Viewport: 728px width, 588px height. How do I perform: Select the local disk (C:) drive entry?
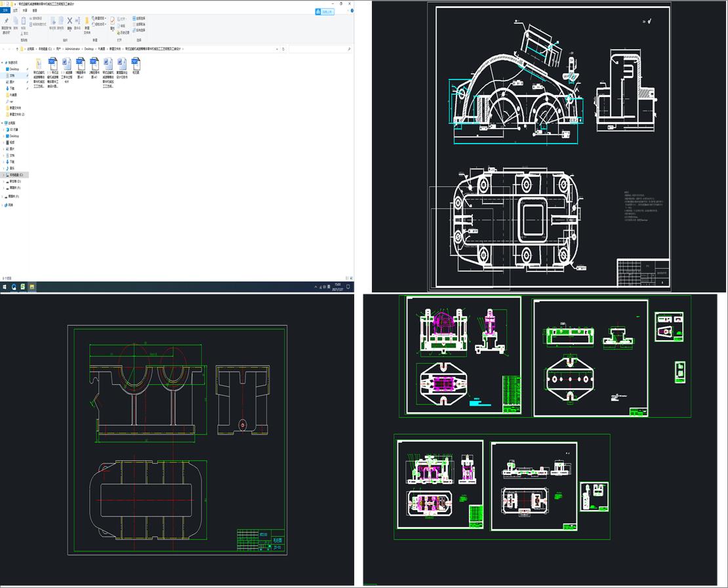(x=15, y=175)
